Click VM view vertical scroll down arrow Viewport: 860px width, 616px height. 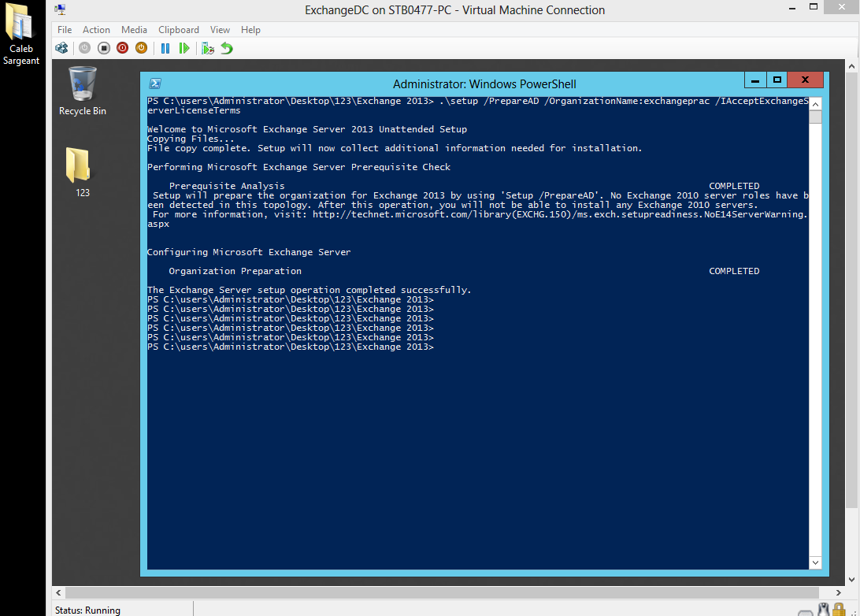tap(851, 580)
